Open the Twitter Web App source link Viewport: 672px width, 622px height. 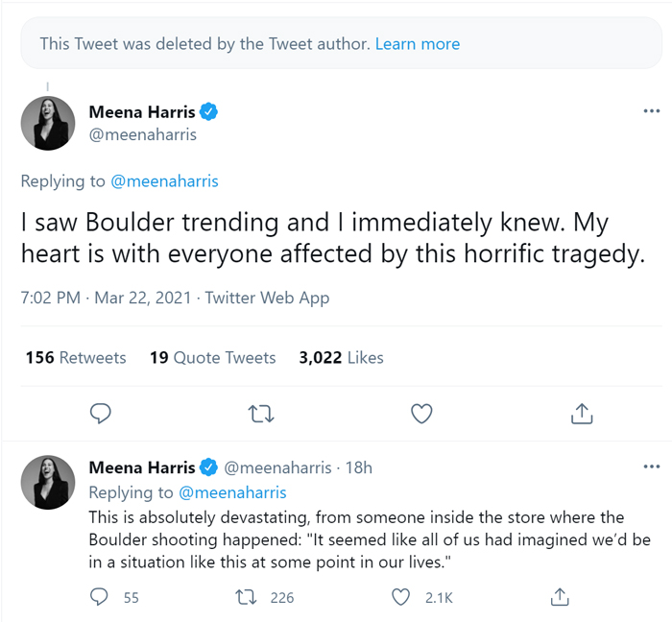(x=267, y=298)
